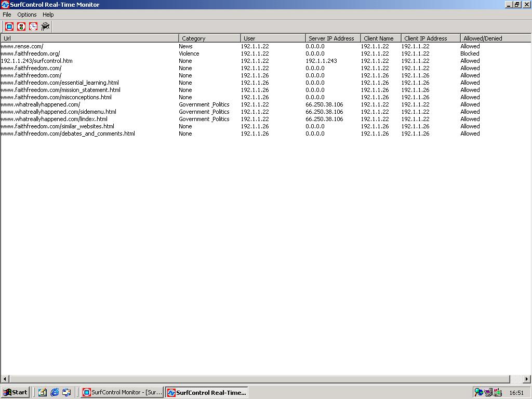This screenshot has height=399, width=532.
Task: Click SurfControl Real-Time taskbar button
Action: point(207,393)
